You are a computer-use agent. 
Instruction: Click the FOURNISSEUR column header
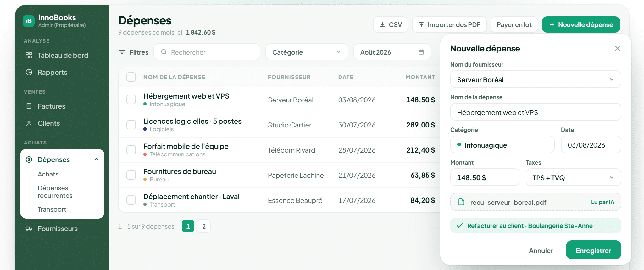coord(289,77)
